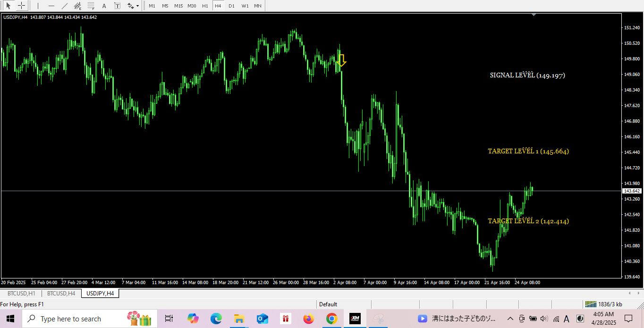Show hidden system tray icons
Viewport: 644px width, 328px height.
pos(510,319)
